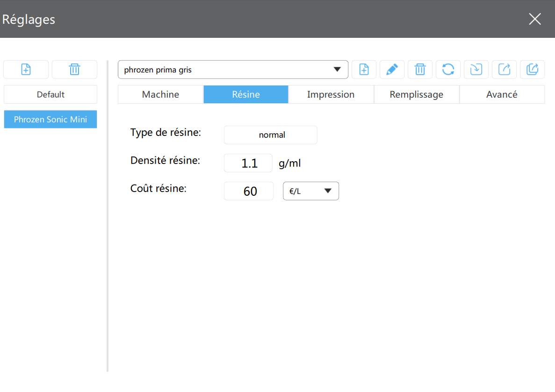Export all profiles with the stacked export icon
555x392 pixels.
(x=533, y=69)
